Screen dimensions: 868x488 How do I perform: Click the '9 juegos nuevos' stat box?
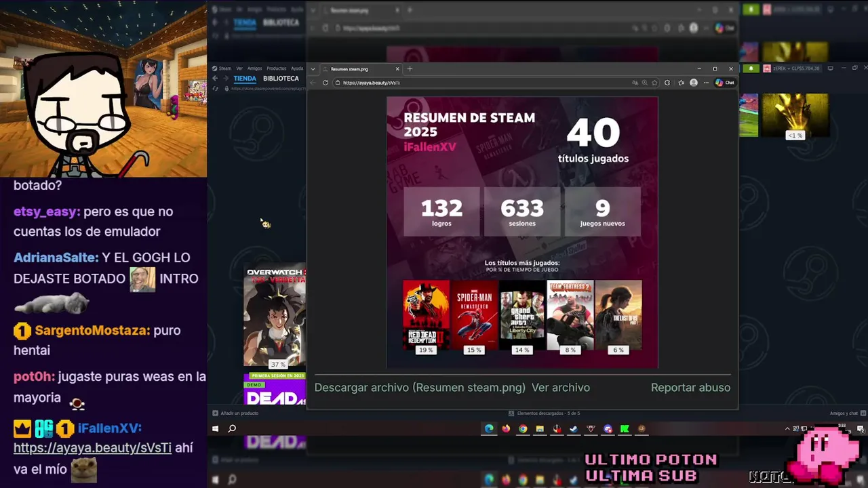tap(602, 211)
